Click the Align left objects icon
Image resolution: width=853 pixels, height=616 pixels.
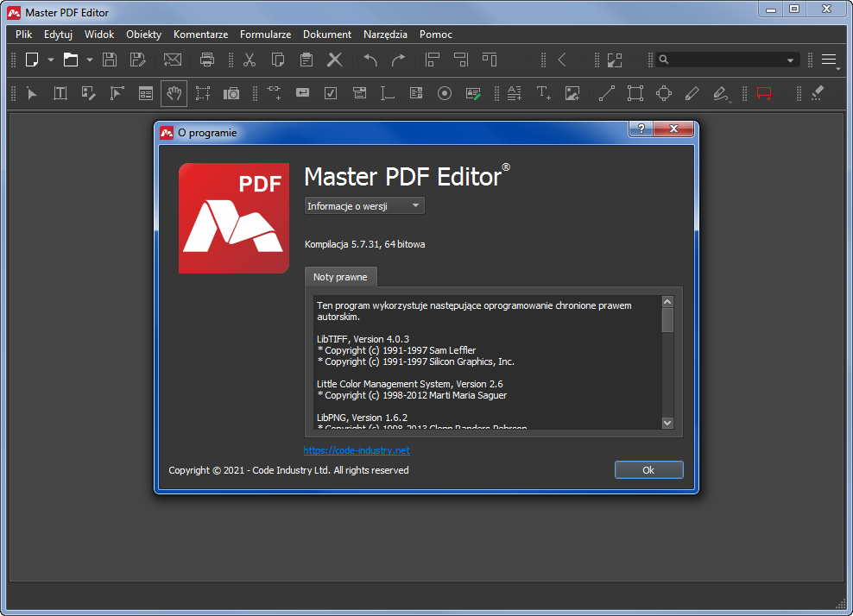coord(433,60)
